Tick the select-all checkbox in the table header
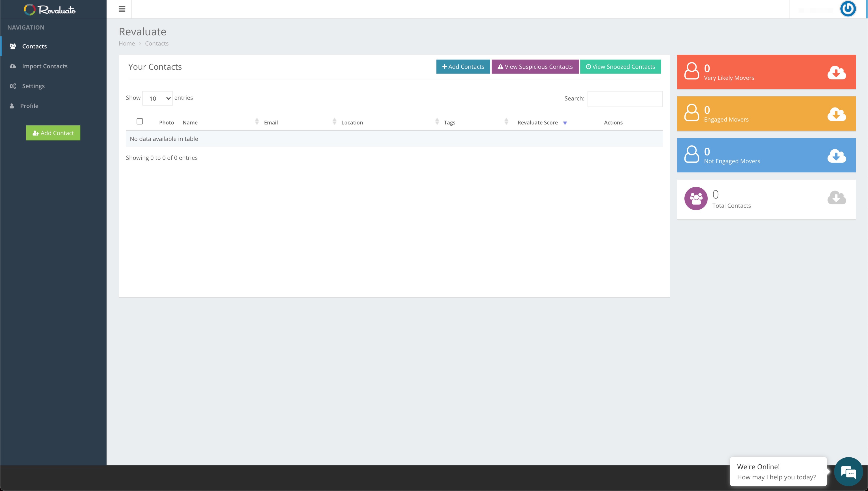The image size is (868, 491). [139, 121]
